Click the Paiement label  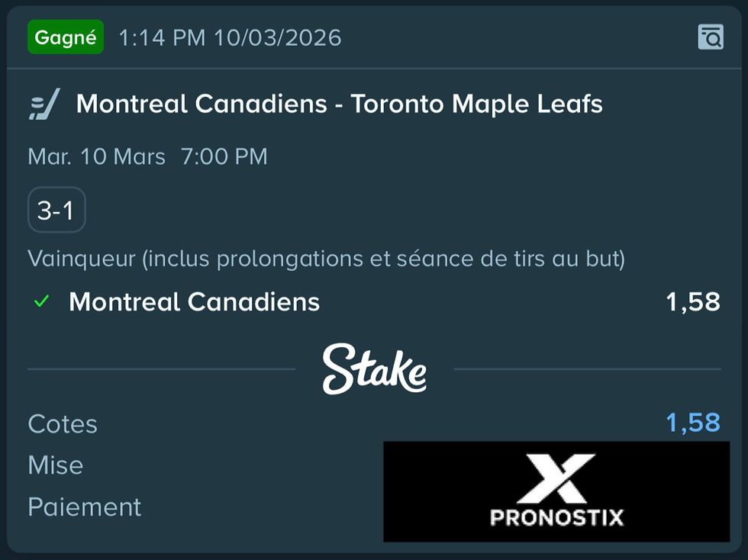(84, 507)
